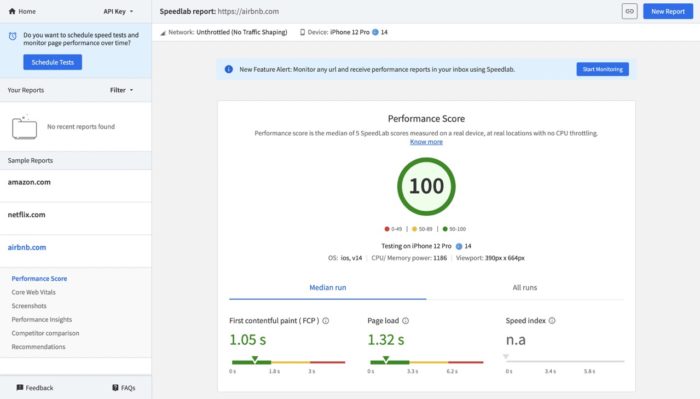The image size is (700, 399).
Task: Click the Feedback flag icon
Action: click(20, 387)
